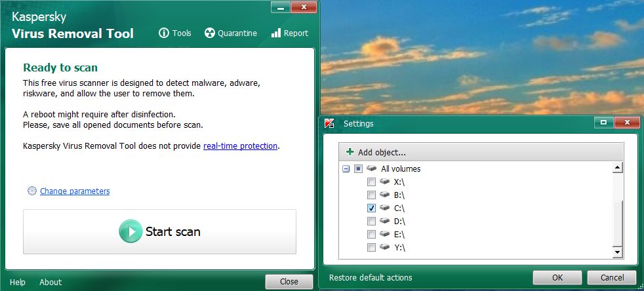Open Help in the main window
This screenshot has height=291, width=644.
coord(18,282)
